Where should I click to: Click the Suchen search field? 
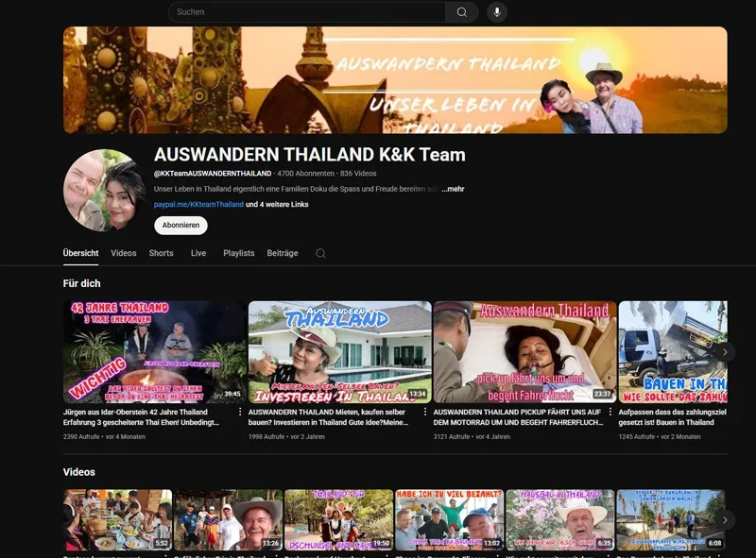307,12
